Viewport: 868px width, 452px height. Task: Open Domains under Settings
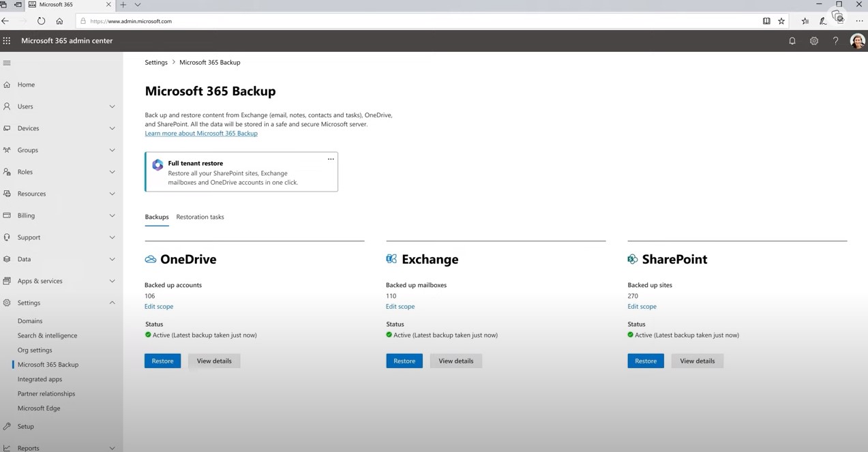coord(30,321)
